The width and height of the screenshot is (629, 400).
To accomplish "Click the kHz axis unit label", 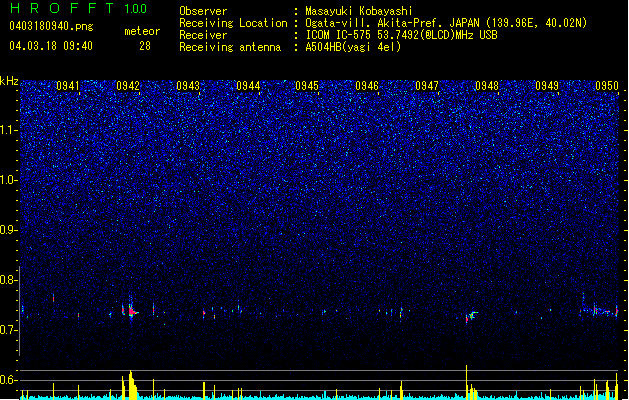I will [9, 81].
